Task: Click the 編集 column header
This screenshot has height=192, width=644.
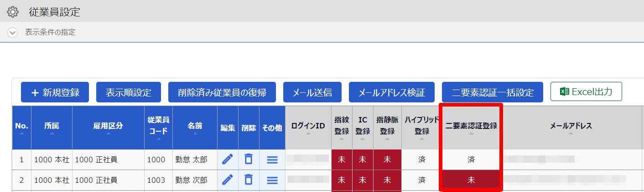Action: pyautogui.click(x=228, y=128)
